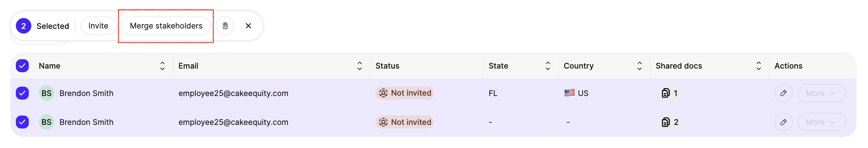Click the Invite button
Image resolution: width=868 pixels, height=148 pixels.
pyautogui.click(x=98, y=26)
